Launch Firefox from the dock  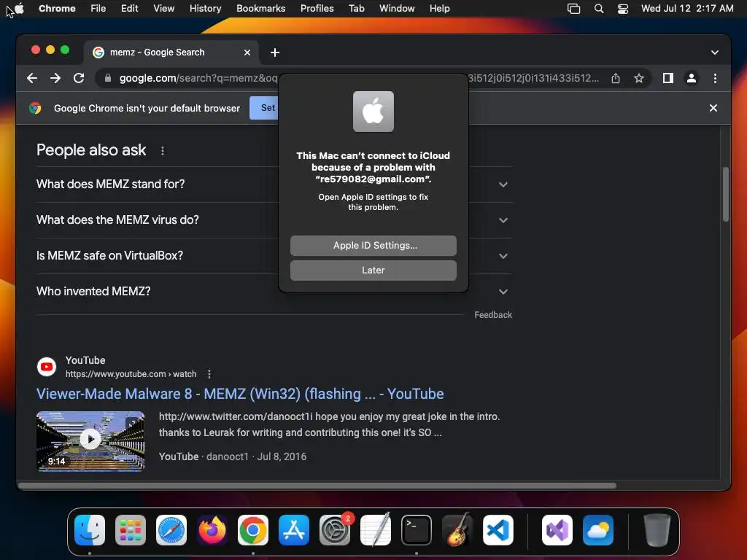[x=212, y=530]
